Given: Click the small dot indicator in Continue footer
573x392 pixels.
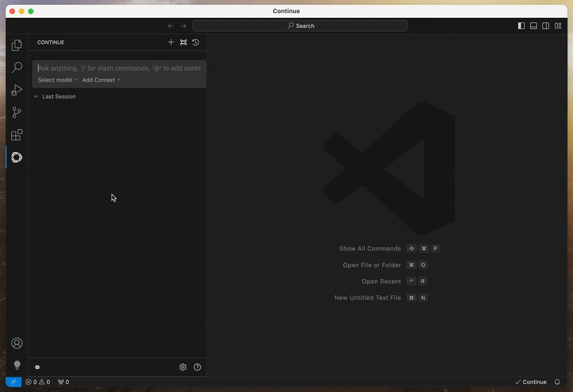Looking at the screenshot, I should click(x=37, y=367).
